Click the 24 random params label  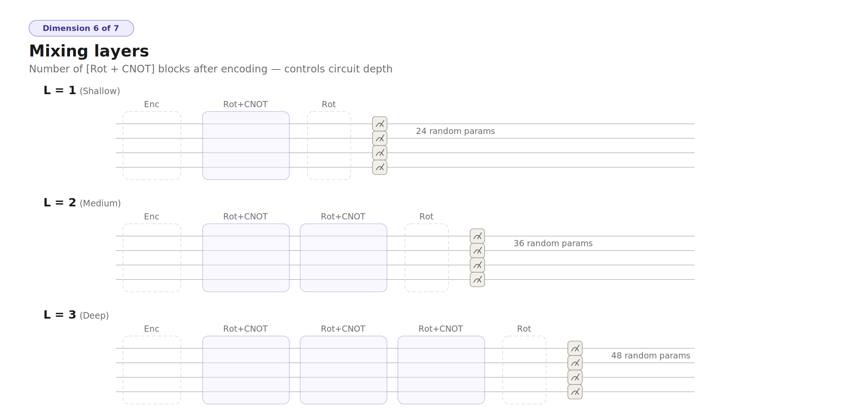455,131
